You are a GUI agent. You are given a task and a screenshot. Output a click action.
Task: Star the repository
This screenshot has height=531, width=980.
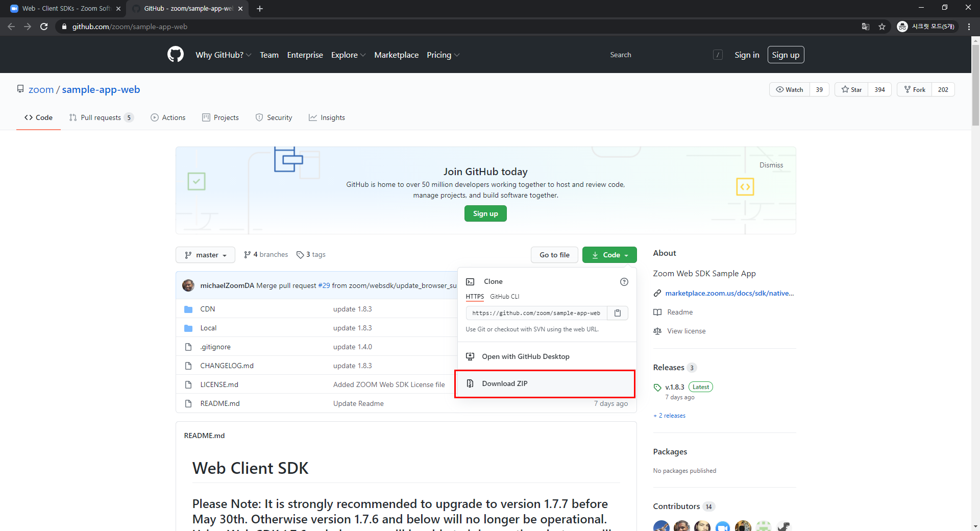[851, 89]
